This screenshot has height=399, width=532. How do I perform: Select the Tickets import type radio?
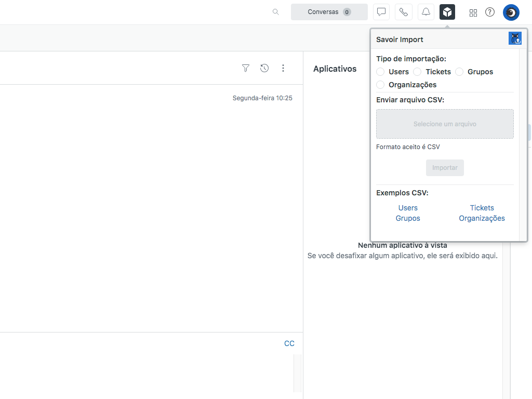417,72
